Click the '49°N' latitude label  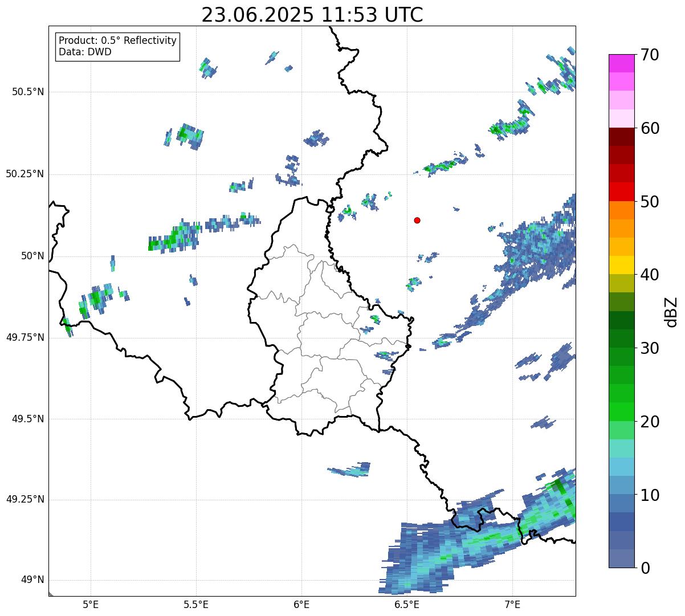point(33,580)
